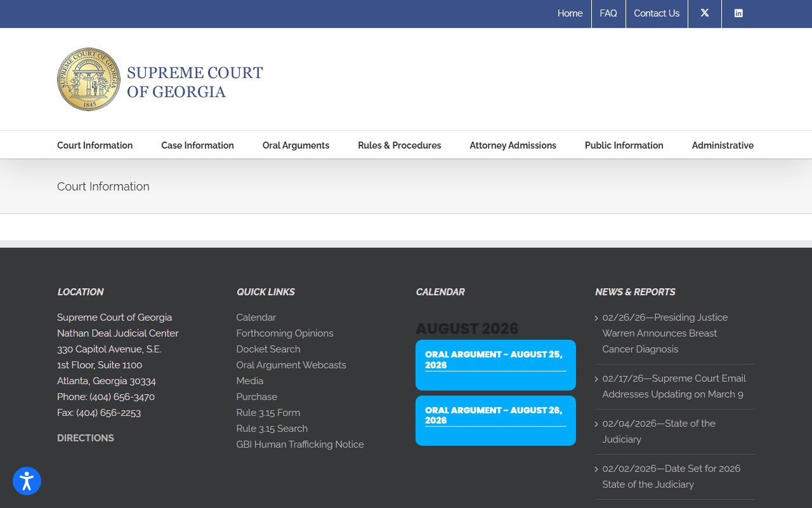Click the QUICK LINKS heading

click(266, 292)
